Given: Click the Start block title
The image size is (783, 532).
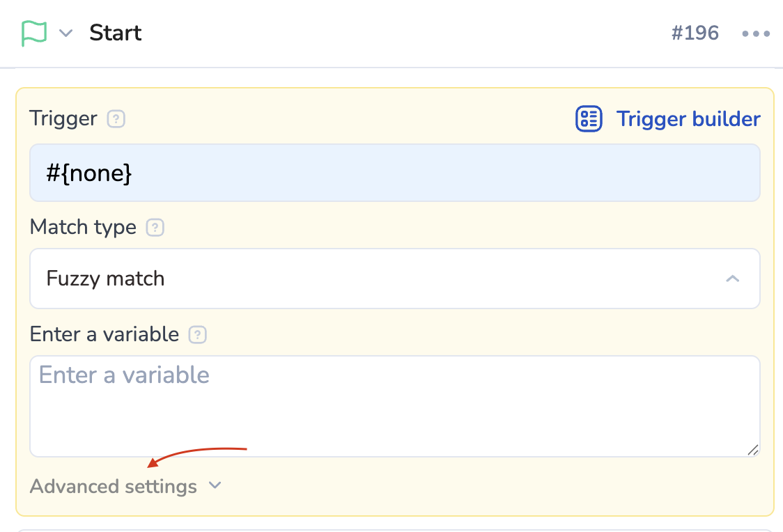Looking at the screenshot, I should [116, 33].
